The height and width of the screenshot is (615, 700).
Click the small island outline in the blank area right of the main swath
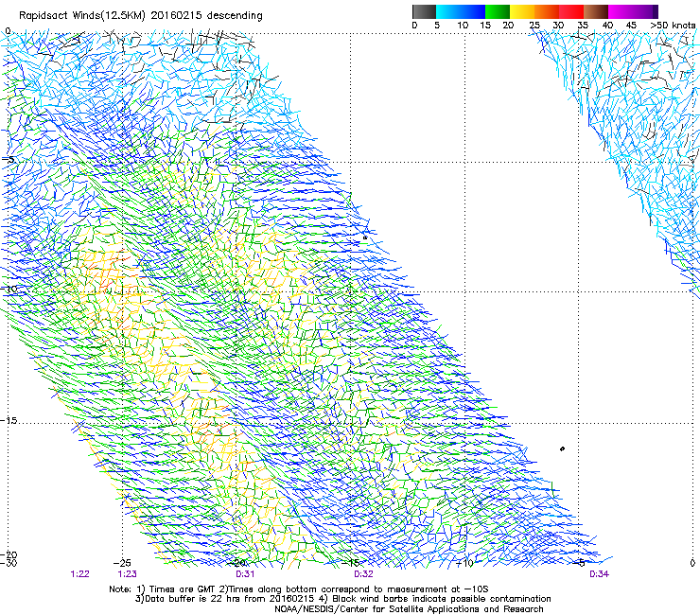(562, 448)
